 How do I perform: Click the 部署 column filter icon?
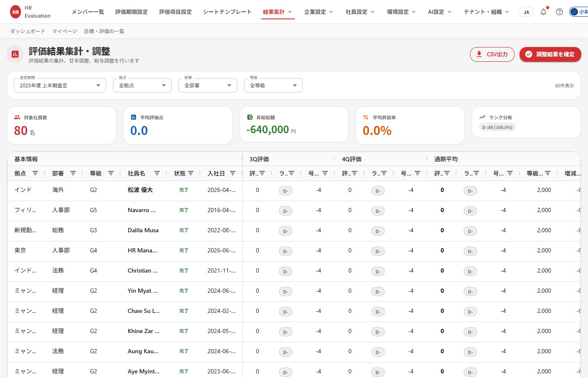tap(73, 173)
